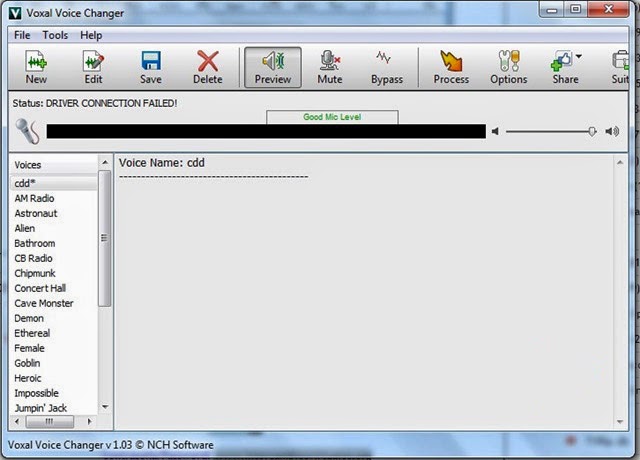The width and height of the screenshot is (640, 460).
Task: Select the Astronaut voice
Action: 54,213
